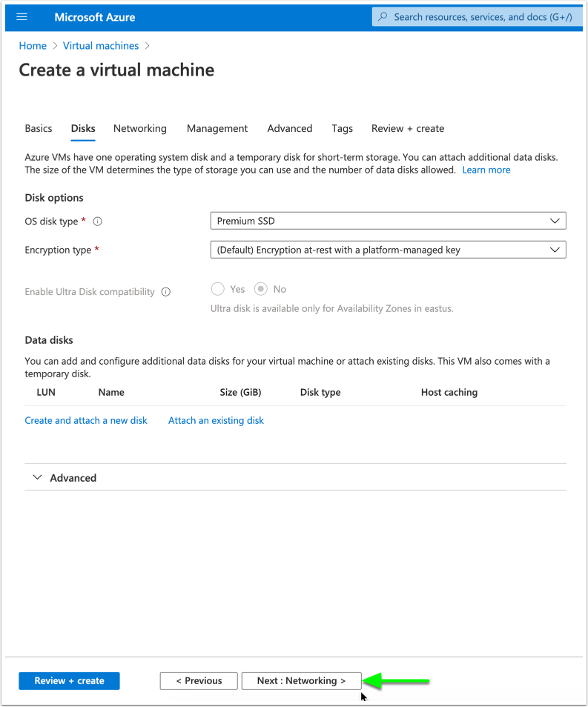Viewport: 588px width, 707px height.
Task: Go back with the Previous button
Action: (199, 681)
